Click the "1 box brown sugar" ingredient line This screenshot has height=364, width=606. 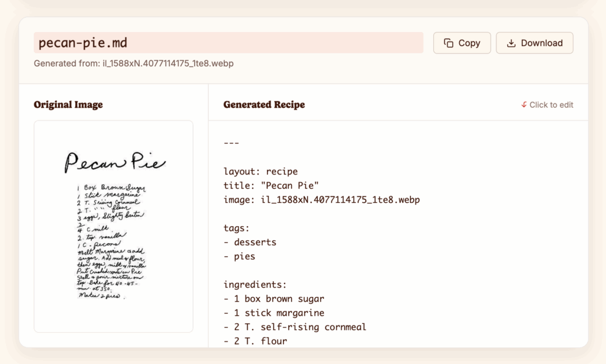(273, 299)
